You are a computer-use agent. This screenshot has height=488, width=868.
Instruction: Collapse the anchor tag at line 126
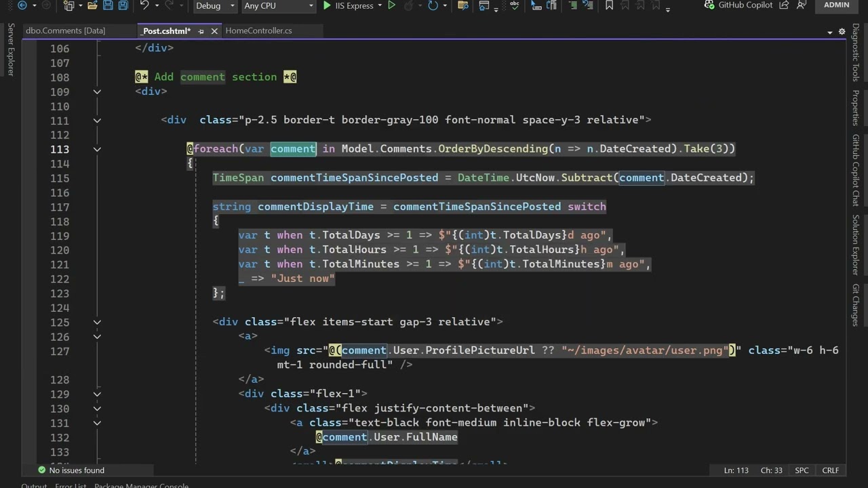pos(97,337)
